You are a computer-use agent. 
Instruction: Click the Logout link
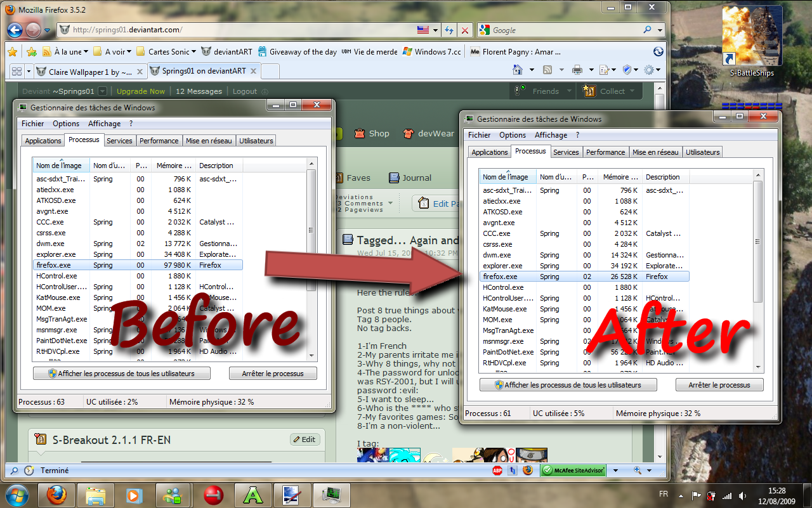coord(245,91)
